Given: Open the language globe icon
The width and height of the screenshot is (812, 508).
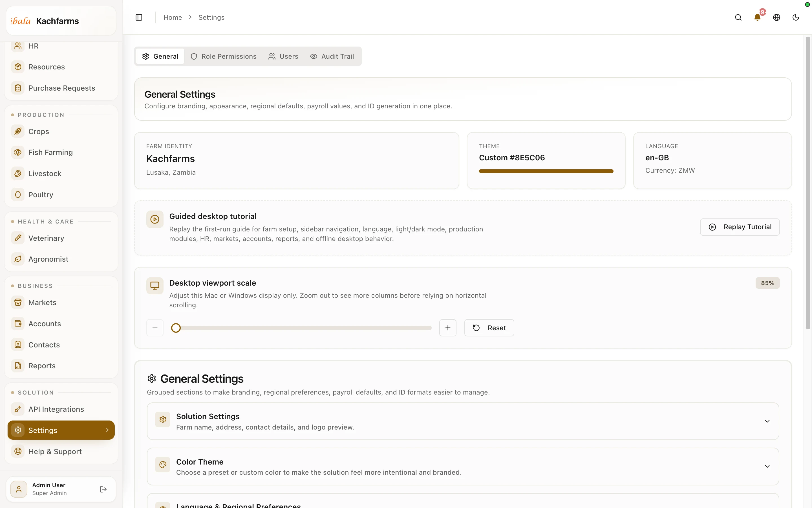Looking at the screenshot, I should (776, 17).
